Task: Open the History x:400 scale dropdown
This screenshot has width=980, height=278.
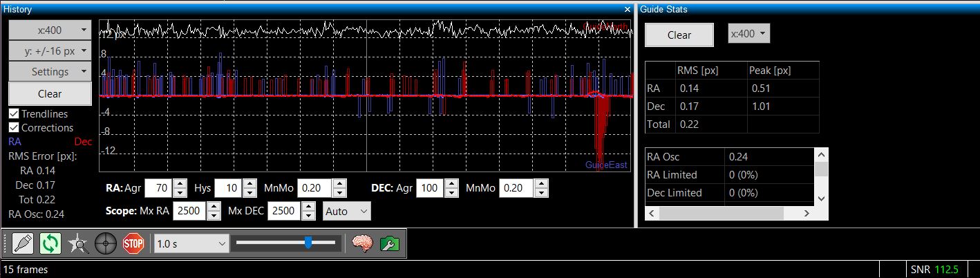Action: (x=50, y=30)
